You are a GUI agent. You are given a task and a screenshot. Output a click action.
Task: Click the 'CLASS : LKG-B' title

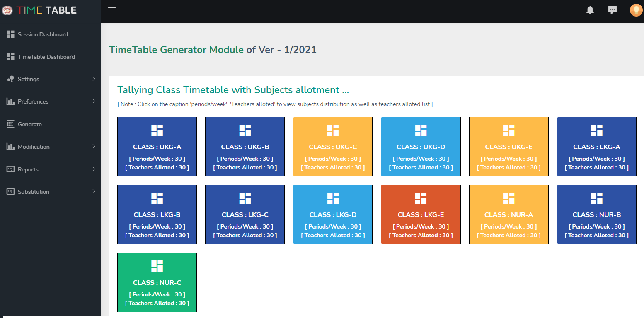pos(157,214)
